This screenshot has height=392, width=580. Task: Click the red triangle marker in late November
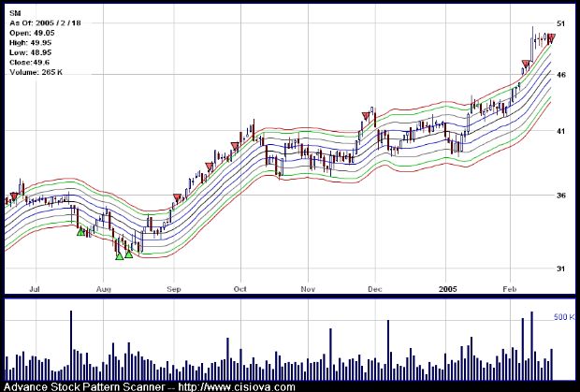(x=366, y=116)
